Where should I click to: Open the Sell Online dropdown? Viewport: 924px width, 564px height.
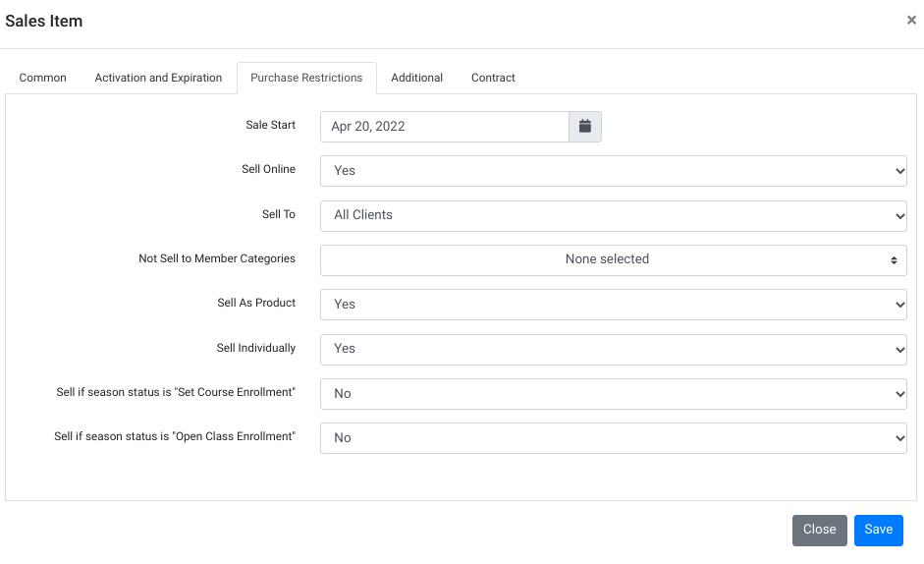click(x=613, y=171)
